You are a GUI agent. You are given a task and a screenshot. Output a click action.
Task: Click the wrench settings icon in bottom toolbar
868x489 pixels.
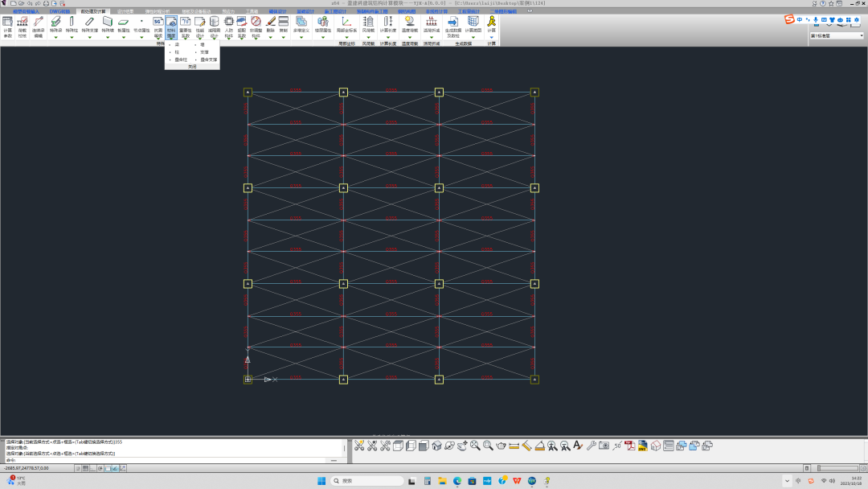592,446
